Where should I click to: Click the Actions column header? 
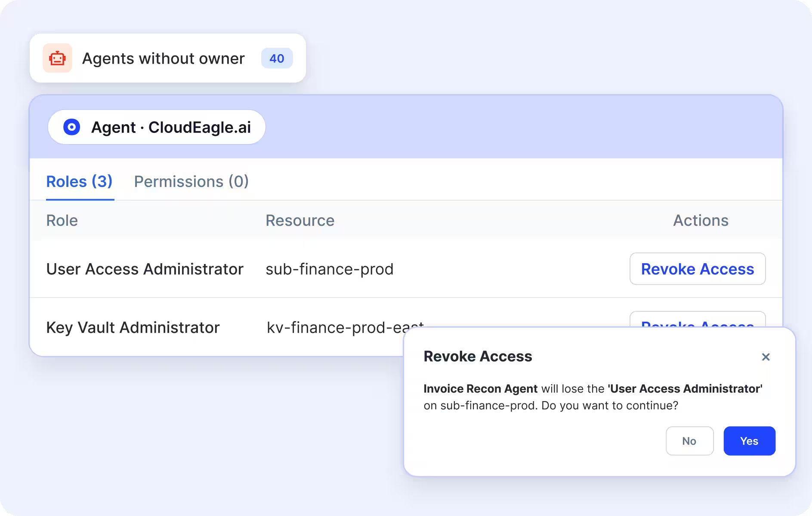(x=701, y=221)
